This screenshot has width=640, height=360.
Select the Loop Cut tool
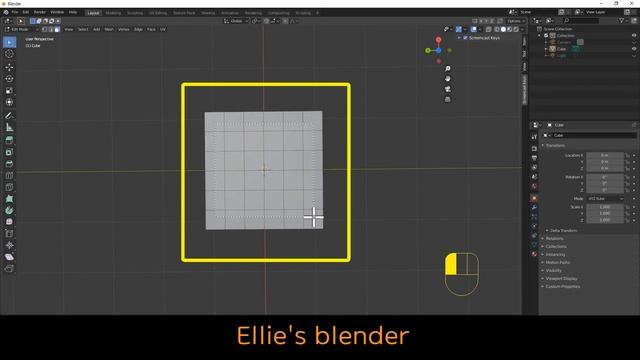point(9,176)
